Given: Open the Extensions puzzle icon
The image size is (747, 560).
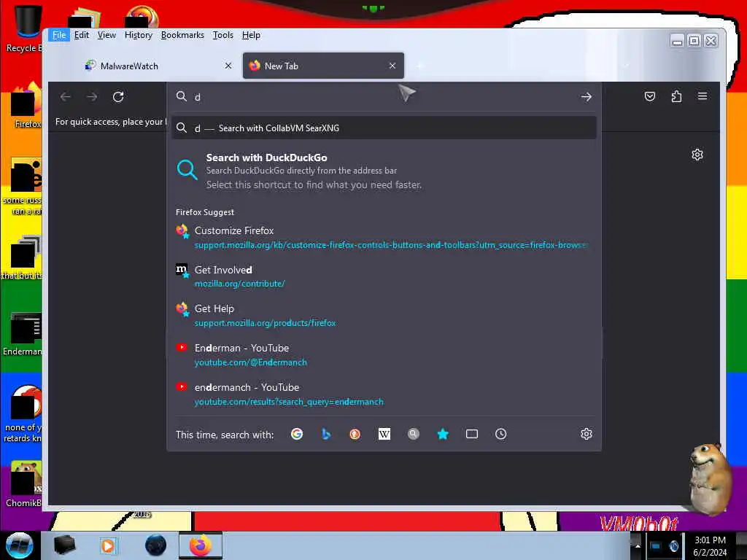Looking at the screenshot, I should pos(676,97).
